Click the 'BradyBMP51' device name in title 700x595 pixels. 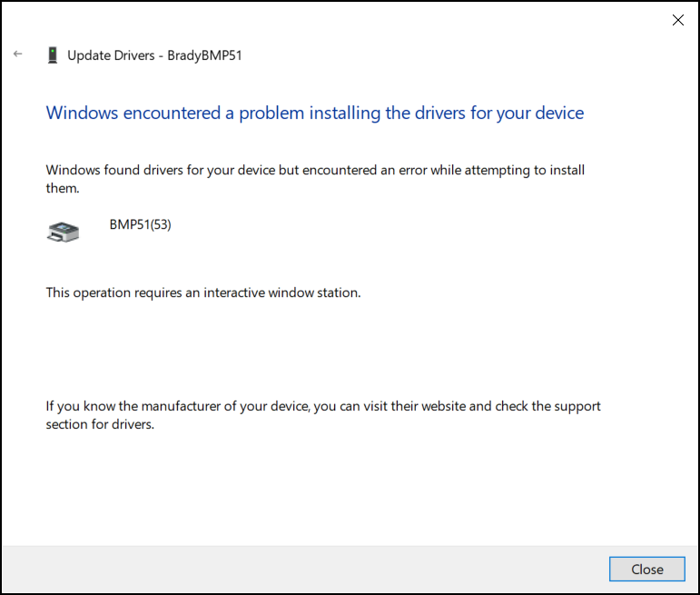pos(204,55)
